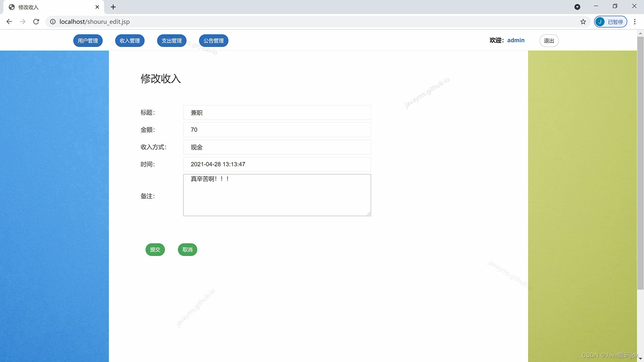
Task: Click the browser forward arrow
Action: [22, 21]
